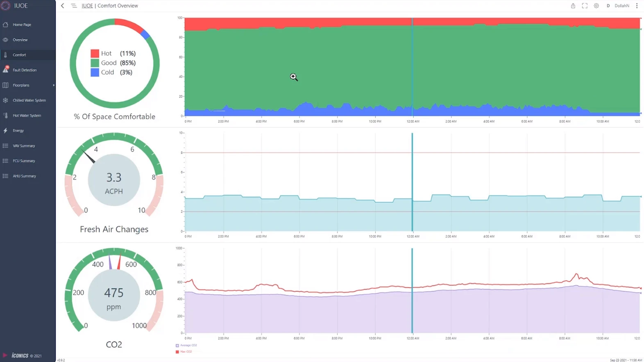Open settings gear icon in top bar
This screenshot has height=362, width=644.
tap(596, 6)
